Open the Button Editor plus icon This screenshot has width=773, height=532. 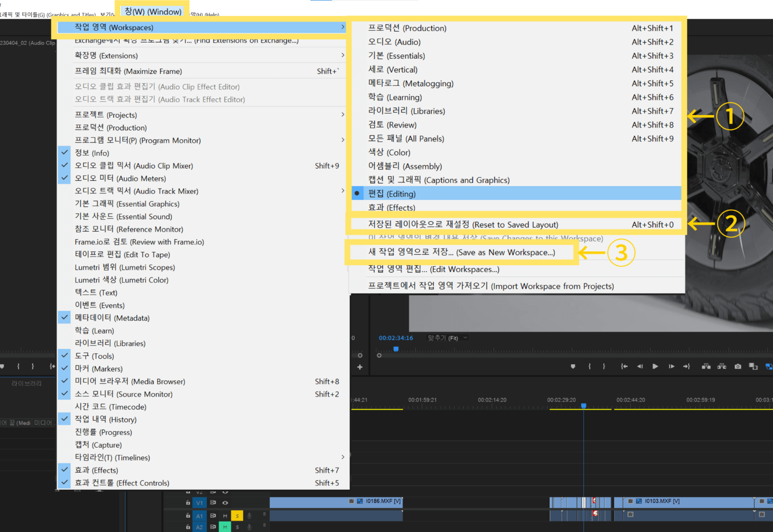point(360,367)
